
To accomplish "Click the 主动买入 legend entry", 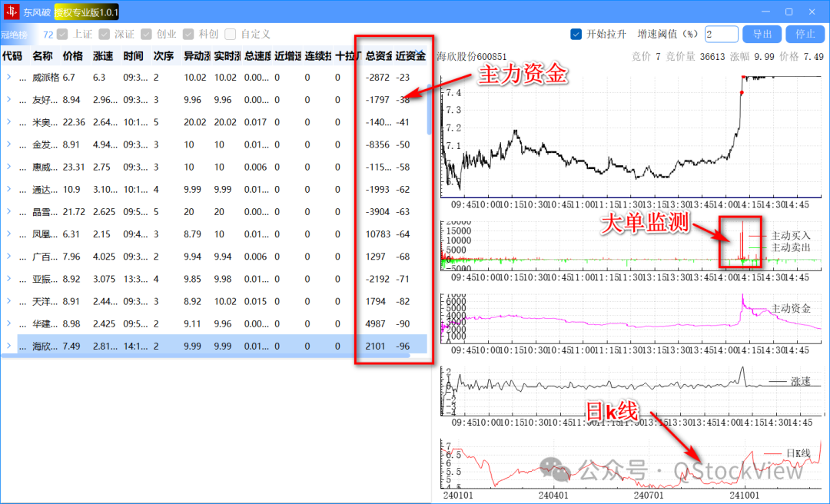I will click(x=779, y=236).
